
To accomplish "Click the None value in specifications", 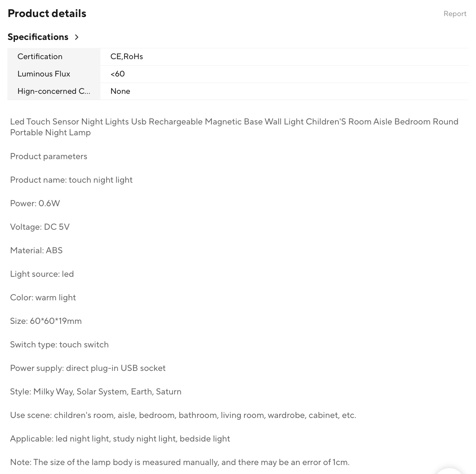I will tap(120, 91).
